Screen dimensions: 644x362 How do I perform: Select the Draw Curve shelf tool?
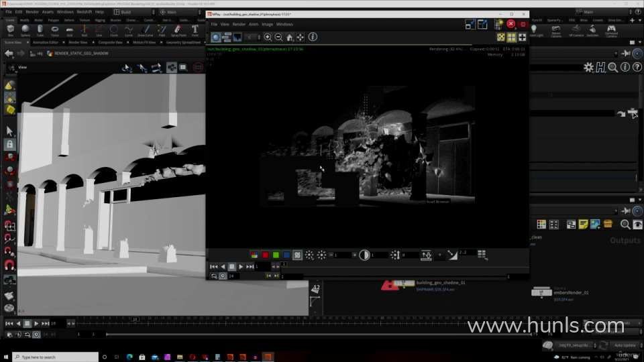point(146,29)
